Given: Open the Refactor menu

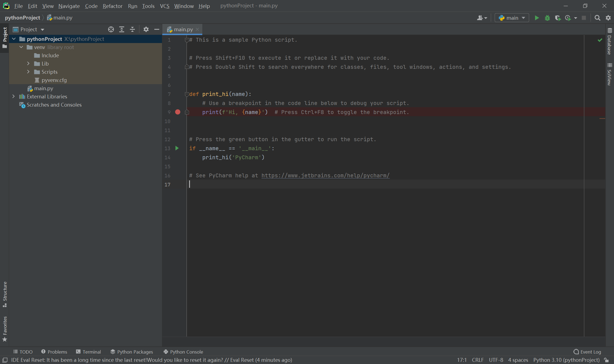Looking at the screenshot, I should click(x=112, y=6).
